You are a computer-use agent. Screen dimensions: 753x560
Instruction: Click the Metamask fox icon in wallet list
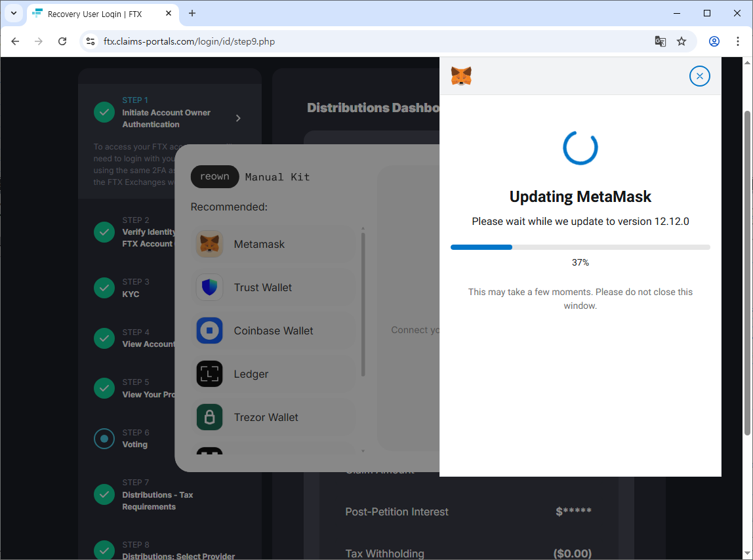pos(209,244)
